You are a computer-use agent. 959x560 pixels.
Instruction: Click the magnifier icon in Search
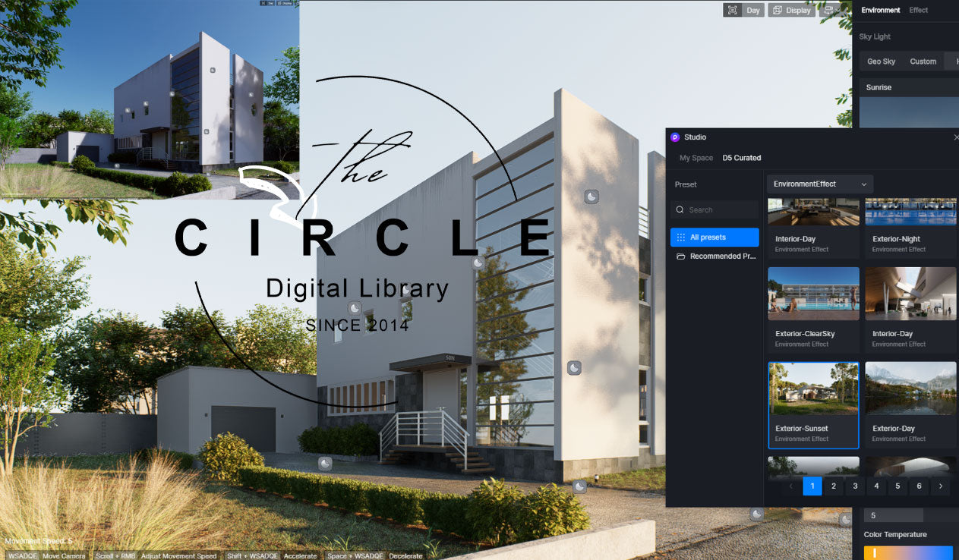(x=680, y=210)
